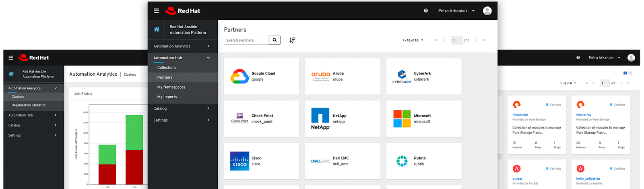
Task: Open the Dell EMC partner logo
Action: [321, 161]
